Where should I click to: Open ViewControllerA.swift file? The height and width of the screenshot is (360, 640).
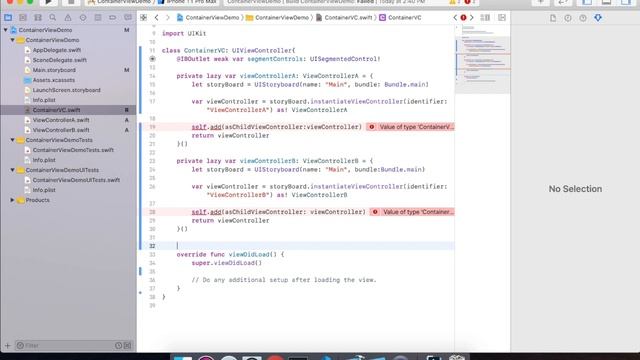click(x=61, y=120)
